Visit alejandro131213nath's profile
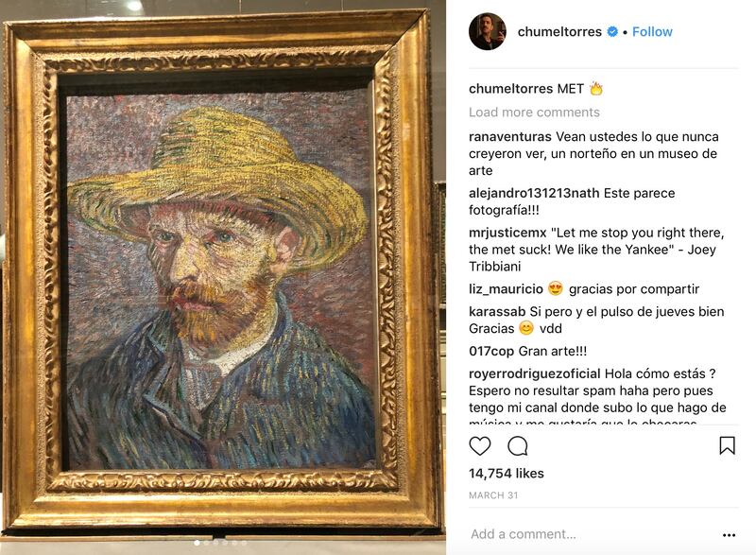This screenshot has width=756, height=555. pyautogui.click(x=534, y=193)
